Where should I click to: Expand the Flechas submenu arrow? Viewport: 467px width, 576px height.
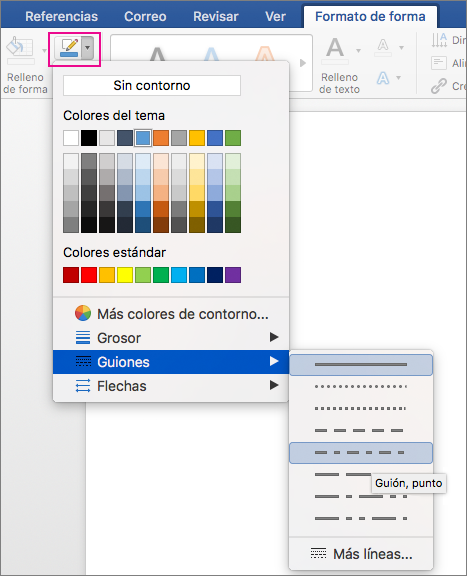point(274,385)
